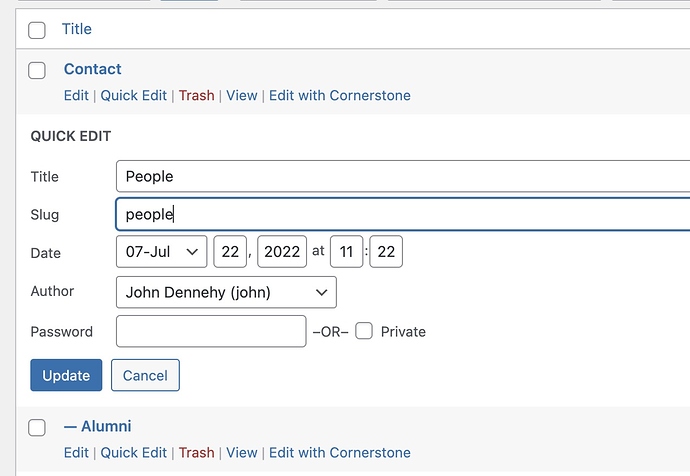Click the year field showing 2022

[x=282, y=252]
